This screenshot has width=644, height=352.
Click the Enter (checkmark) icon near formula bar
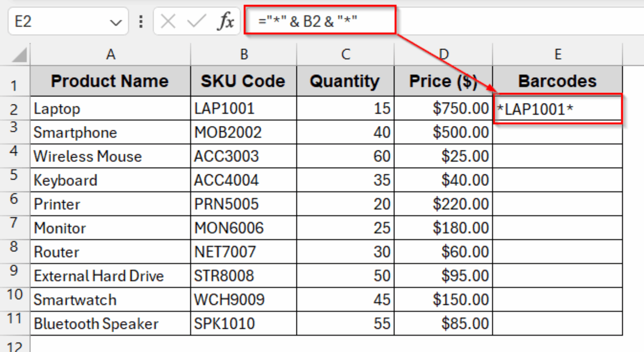[196, 20]
